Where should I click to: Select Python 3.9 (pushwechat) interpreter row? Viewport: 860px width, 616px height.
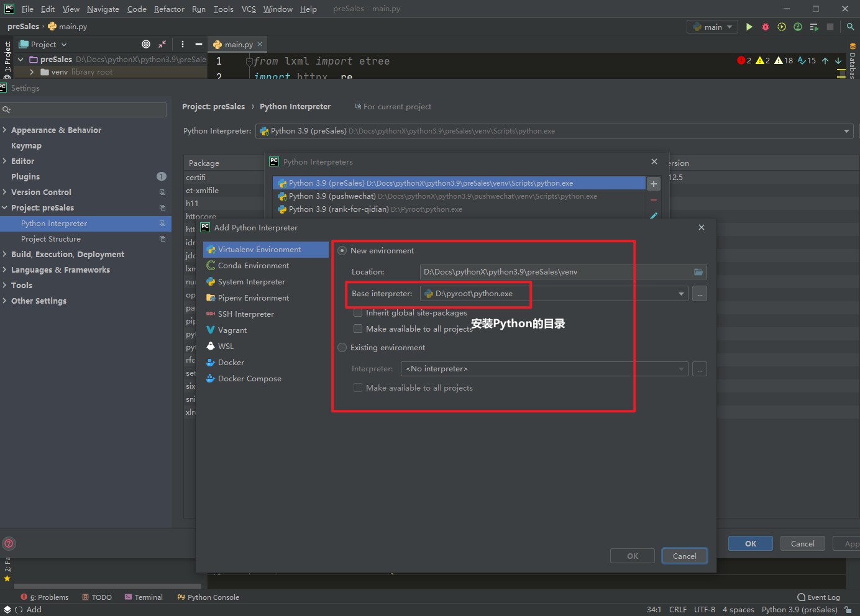459,196
